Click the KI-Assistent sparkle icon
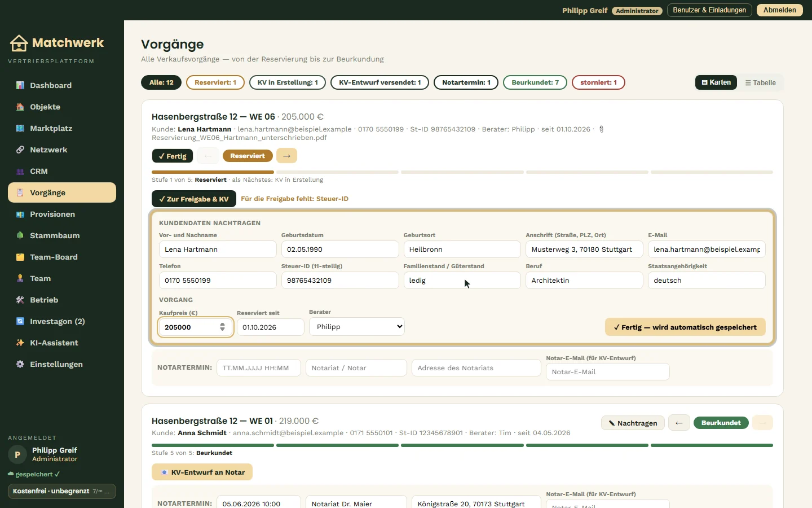 20,343
